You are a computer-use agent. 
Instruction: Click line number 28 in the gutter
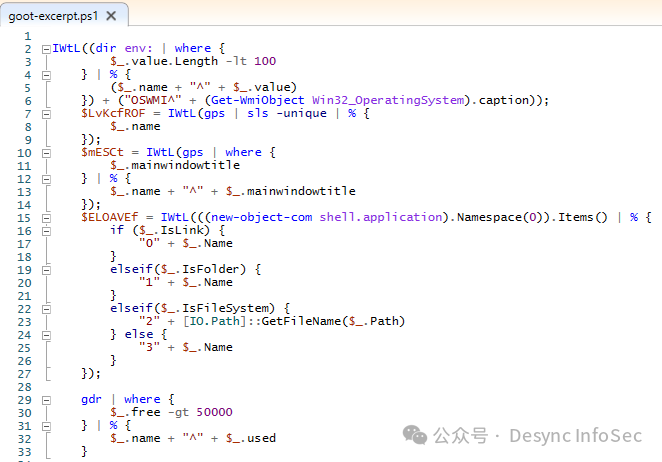click(x=26, y=386)
